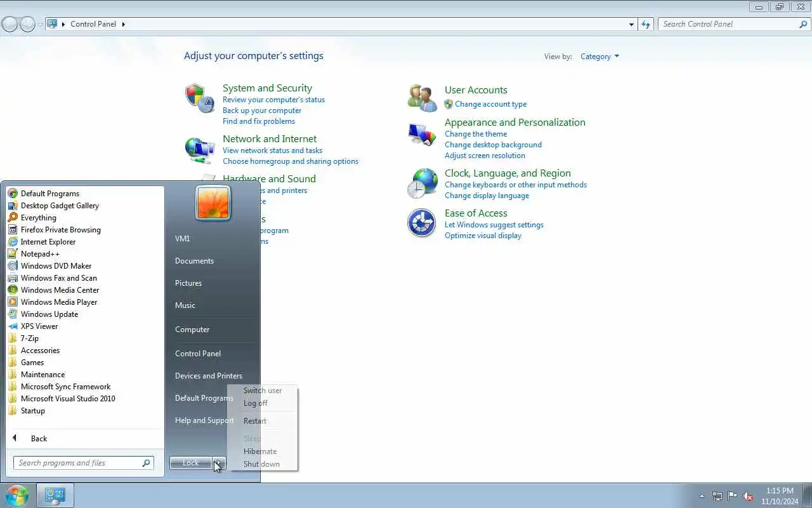Open the User Accounts people icon

click(x=421, y=98)
